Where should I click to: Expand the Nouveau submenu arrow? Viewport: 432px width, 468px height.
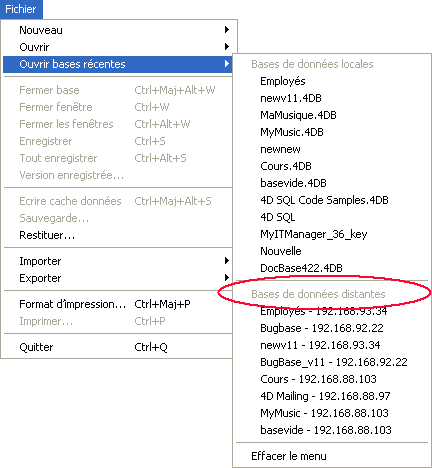[x=227, y=30]
